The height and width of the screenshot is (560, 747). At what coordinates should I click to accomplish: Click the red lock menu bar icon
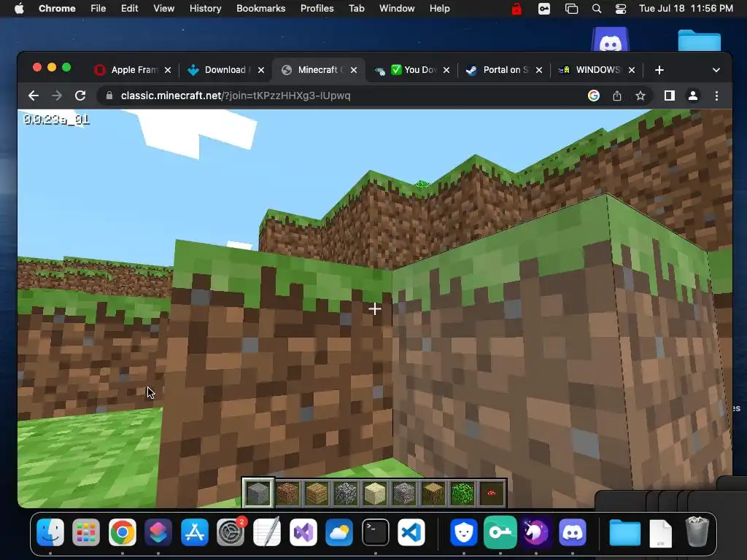[x=516, y=9]
